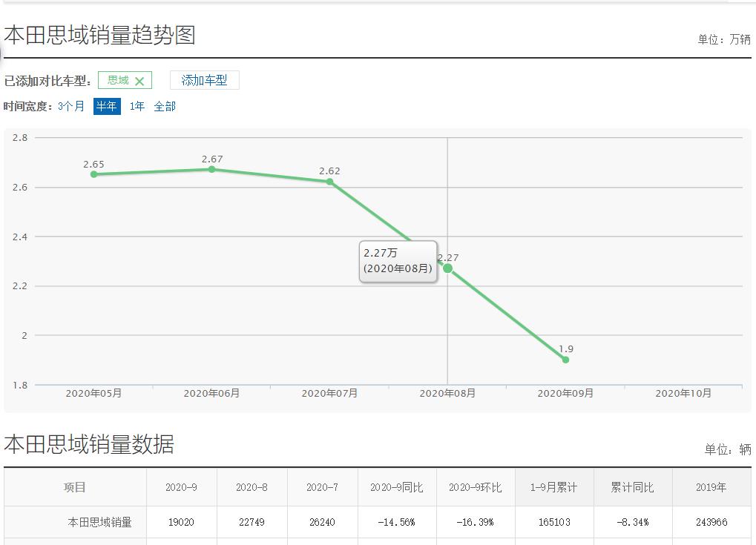Click the 243966 cell

click(711, 522)
